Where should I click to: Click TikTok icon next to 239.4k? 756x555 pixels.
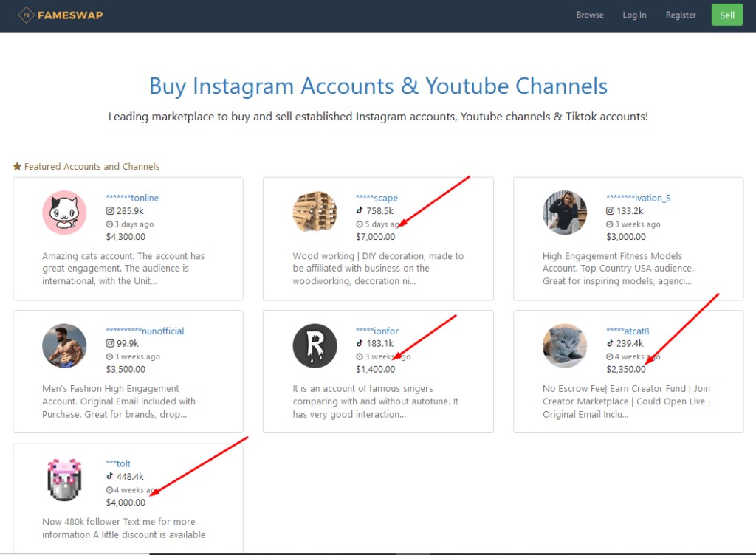pos(610,343)
